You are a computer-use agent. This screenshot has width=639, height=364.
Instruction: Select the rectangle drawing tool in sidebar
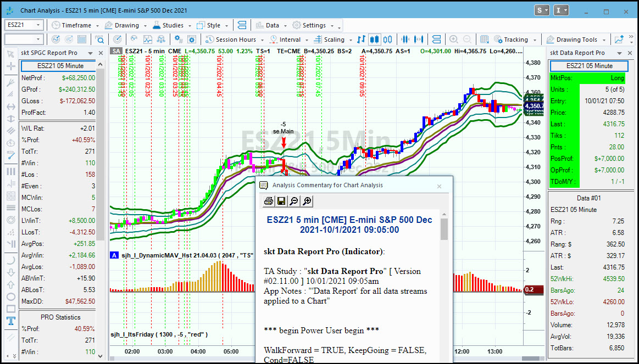(11, 309)
